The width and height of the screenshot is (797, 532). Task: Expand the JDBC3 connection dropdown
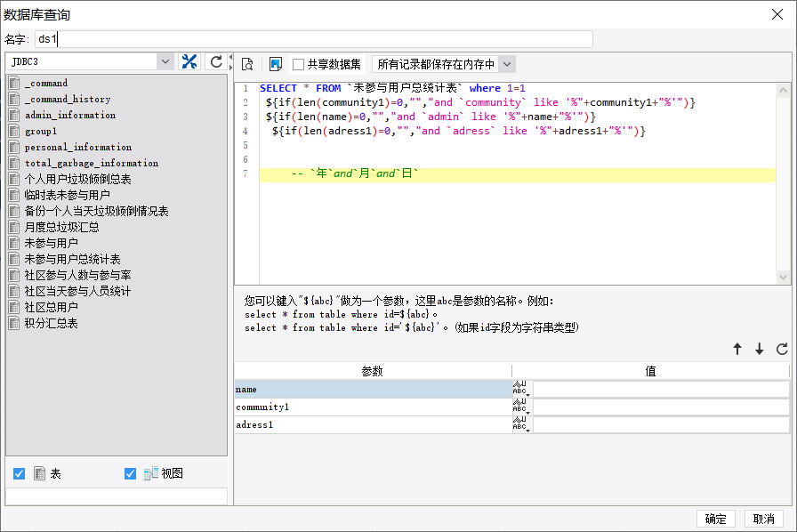165,61
